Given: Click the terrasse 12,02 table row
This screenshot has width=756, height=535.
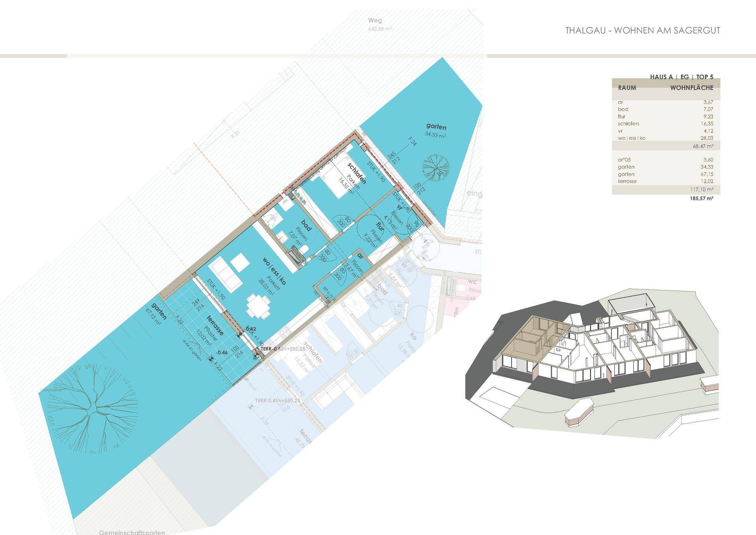Looking at the screenshot, I should click(665, 181).
